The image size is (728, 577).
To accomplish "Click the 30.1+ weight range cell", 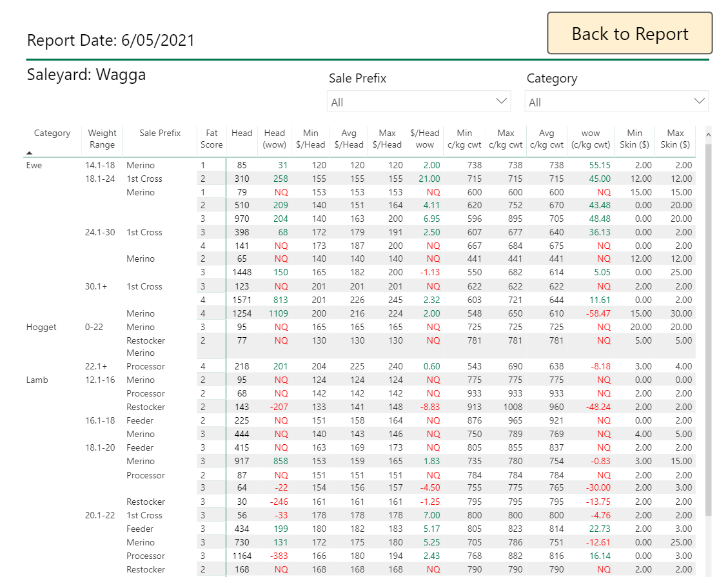I will click(x=96, y=286).
